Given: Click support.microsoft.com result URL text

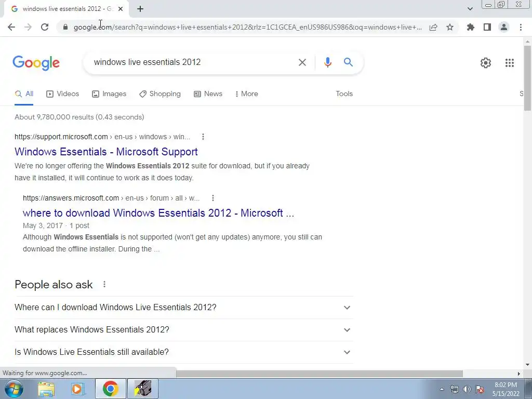Looking at the screenshot, I should point(102,137).
